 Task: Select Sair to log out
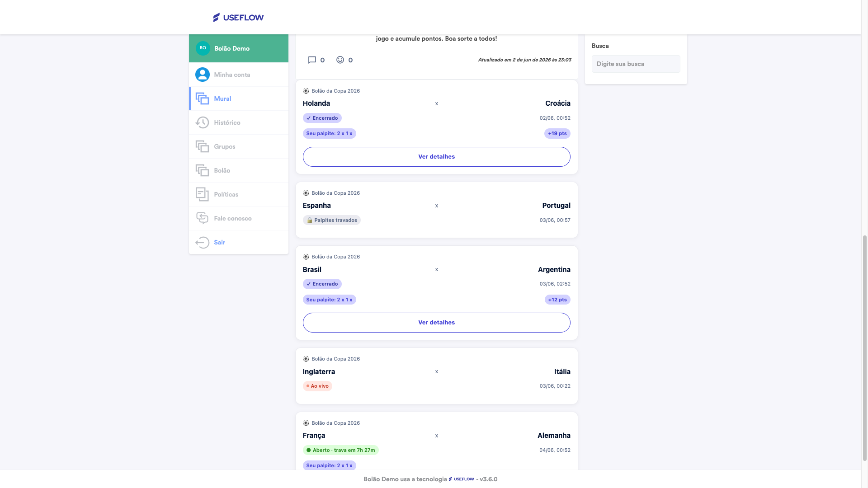pyautogui.click(x=239, y=242)
